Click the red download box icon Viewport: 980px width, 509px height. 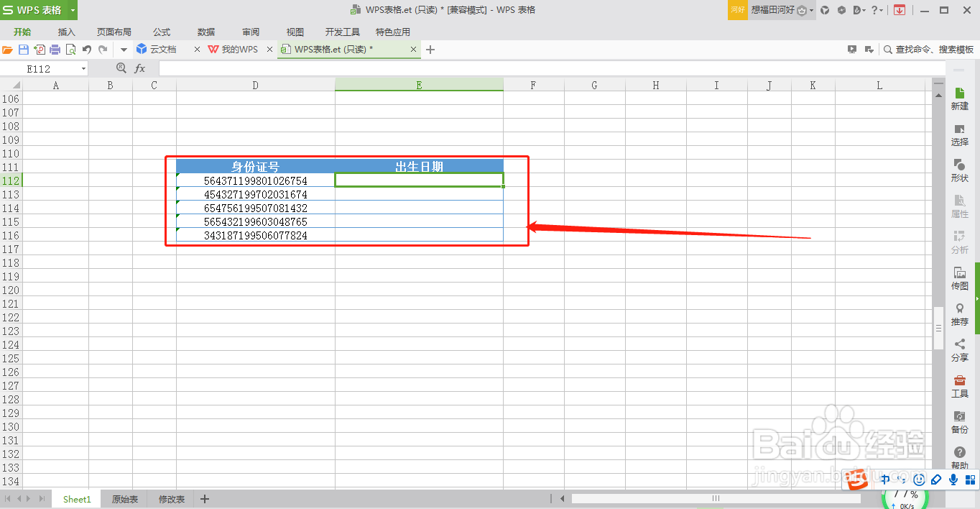[899, 10]
